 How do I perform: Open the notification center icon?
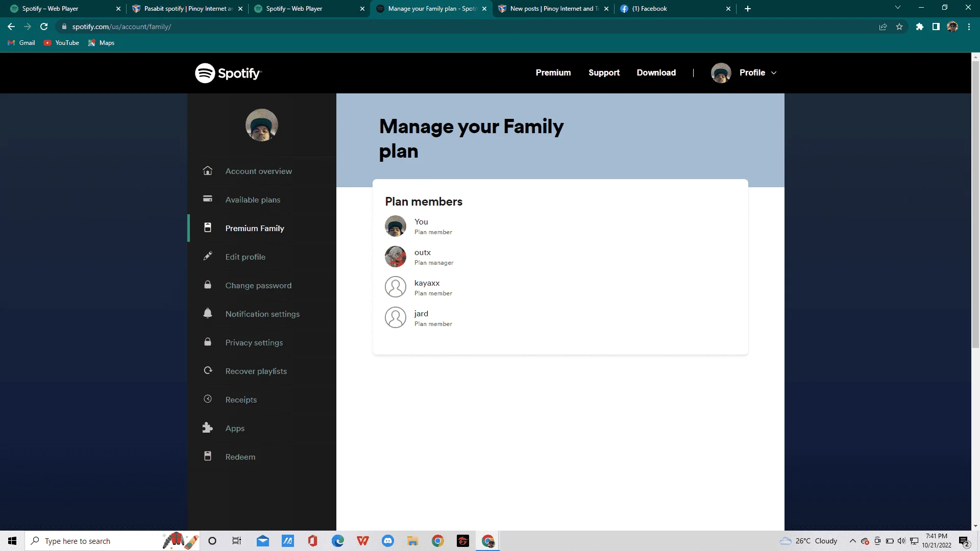(964, 541)
